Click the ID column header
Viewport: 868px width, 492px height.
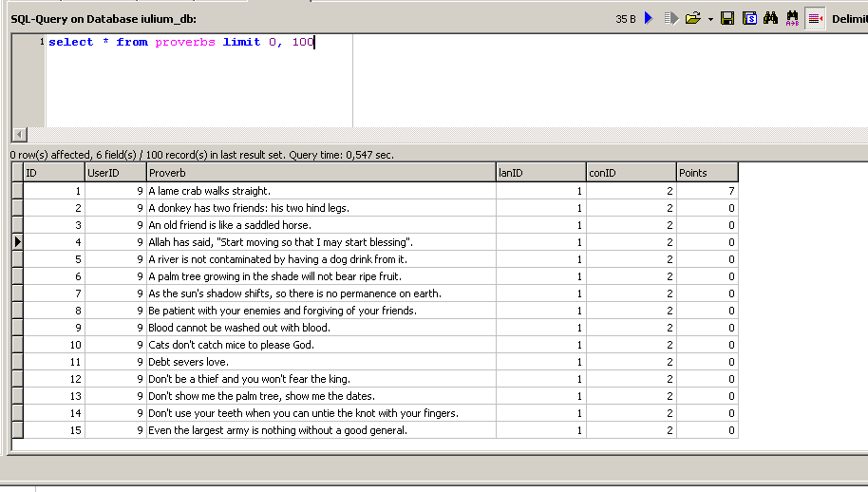click(x=54, y=173)
